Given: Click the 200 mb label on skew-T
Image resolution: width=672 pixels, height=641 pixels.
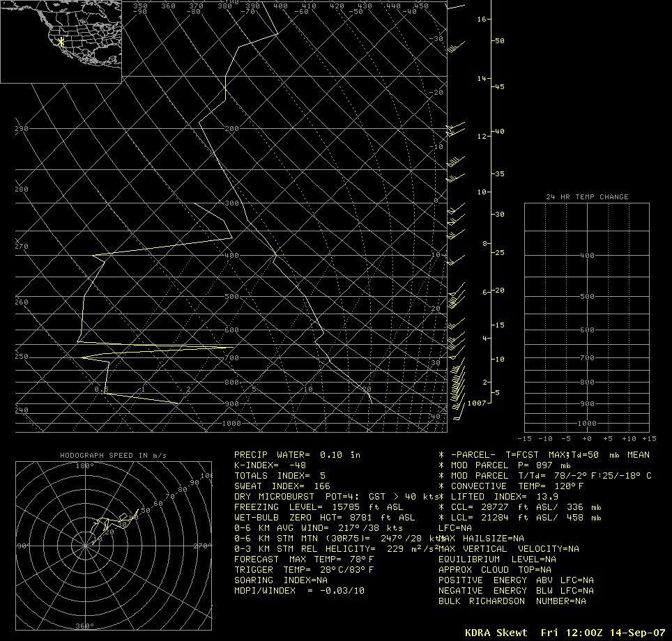Looking at the screenshot, I should (x=231, y=128).
